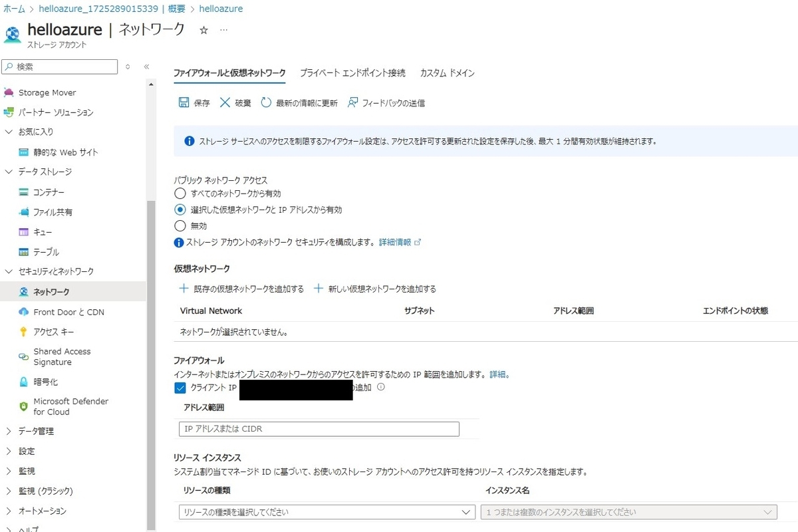Click the Shared Access Signature icon

point(24,357)
